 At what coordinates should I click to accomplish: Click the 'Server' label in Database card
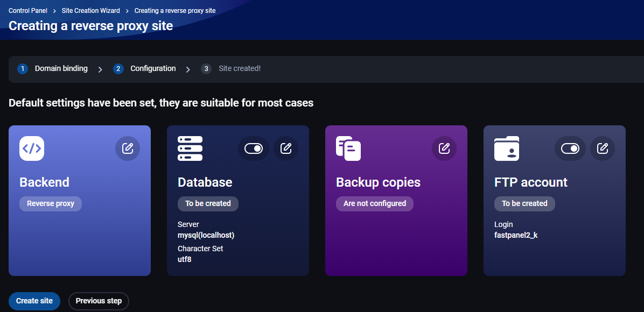[188, 224]
